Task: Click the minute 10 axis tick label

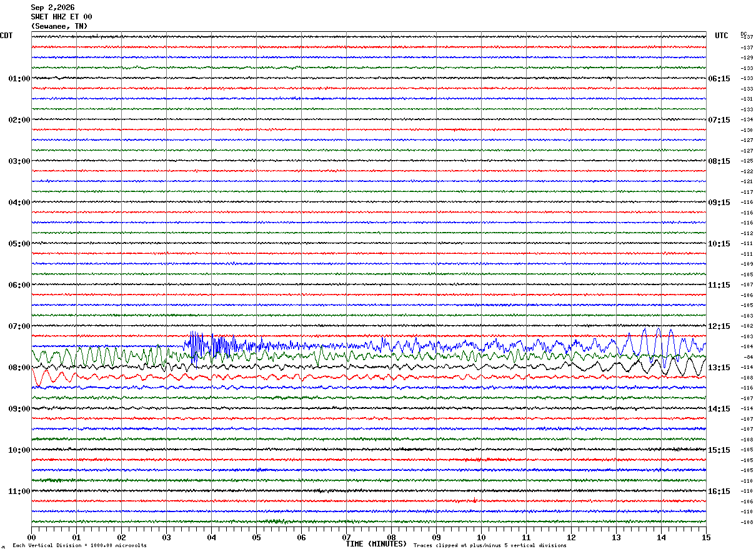Action: [x=481, y=537]
